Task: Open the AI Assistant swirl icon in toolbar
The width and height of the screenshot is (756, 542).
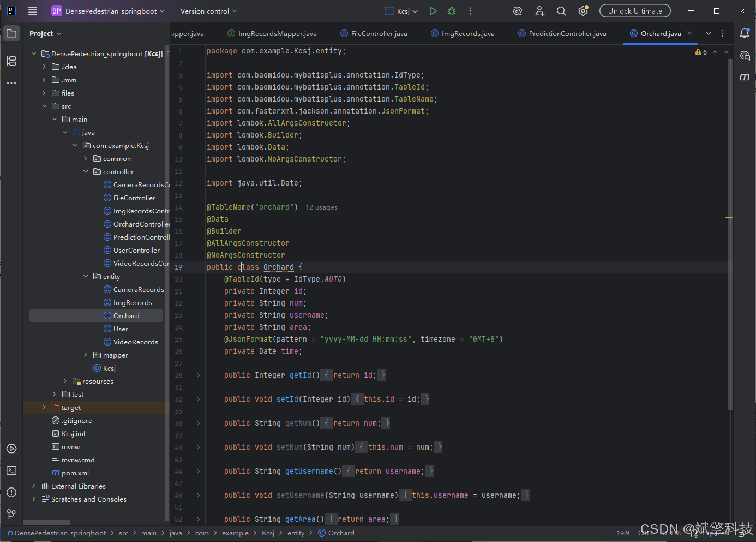Action: point(518,11)
